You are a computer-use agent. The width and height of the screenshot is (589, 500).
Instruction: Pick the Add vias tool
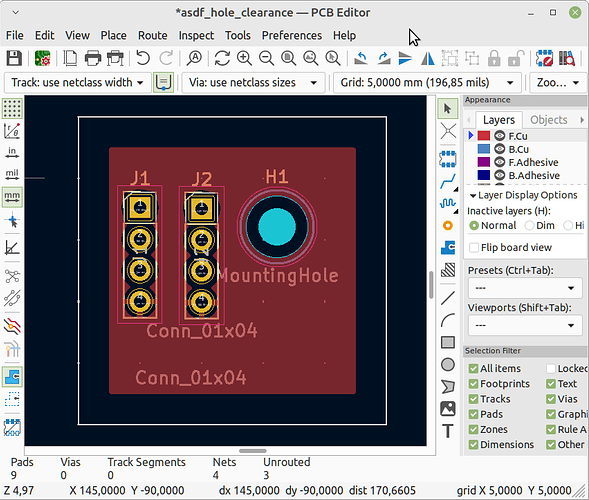pos(448,226)
